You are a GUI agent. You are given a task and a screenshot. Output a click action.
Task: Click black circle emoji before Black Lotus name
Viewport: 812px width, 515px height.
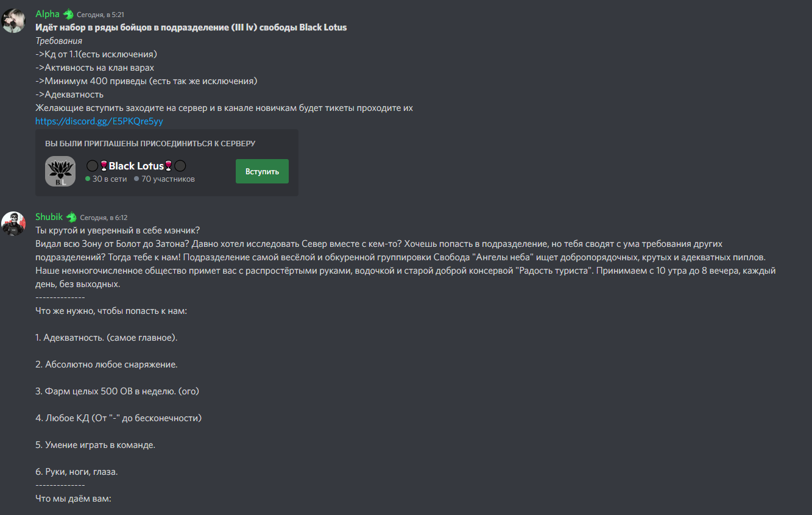click(92, 166)
